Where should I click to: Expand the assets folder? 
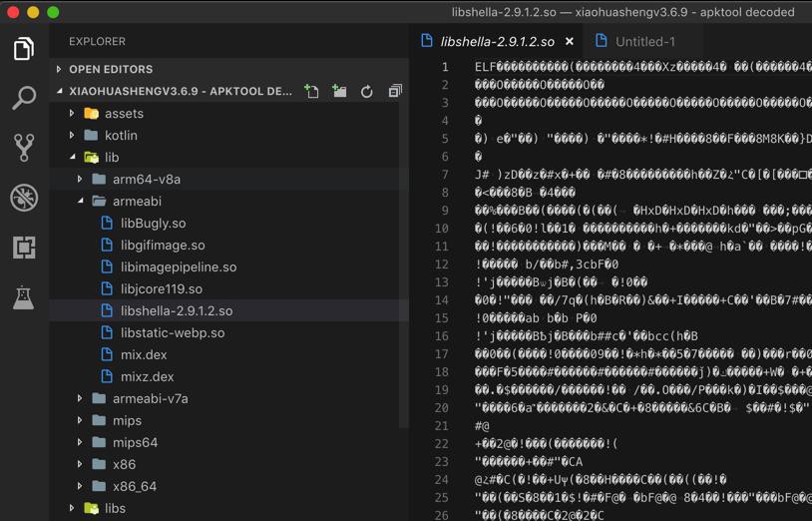coord(72,114)
